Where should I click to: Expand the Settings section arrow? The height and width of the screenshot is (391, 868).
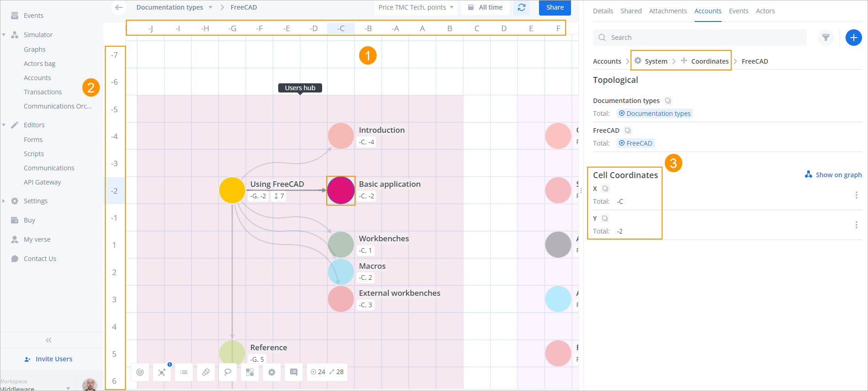[x=4, y=201]
